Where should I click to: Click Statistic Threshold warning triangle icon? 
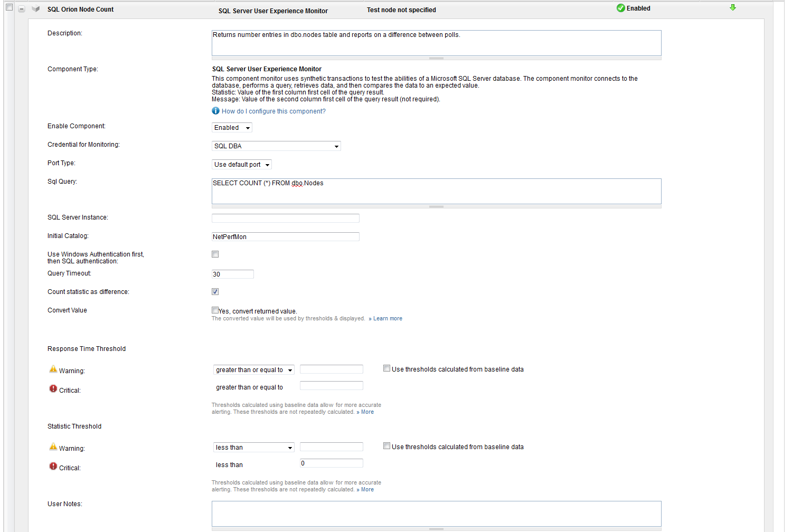point(53,446)
